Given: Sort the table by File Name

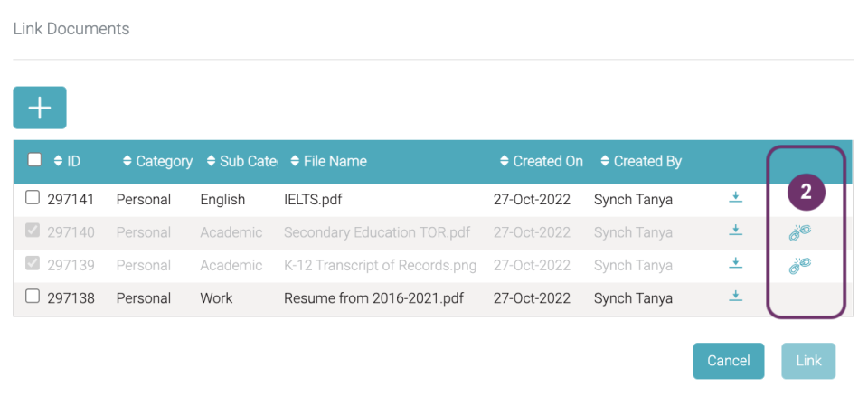Looking at the screenshot, I should click(x=329, y=161).
